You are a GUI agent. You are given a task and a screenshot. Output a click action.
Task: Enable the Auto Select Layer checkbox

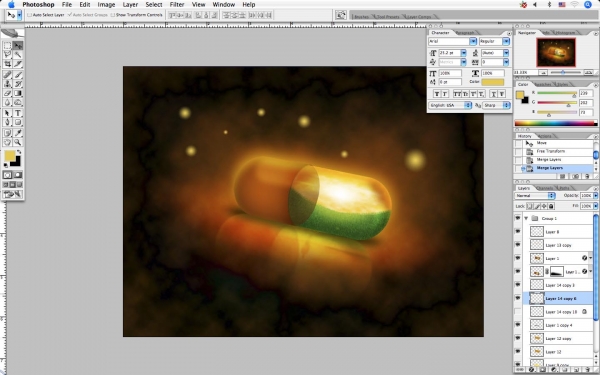tap(29, 15)
